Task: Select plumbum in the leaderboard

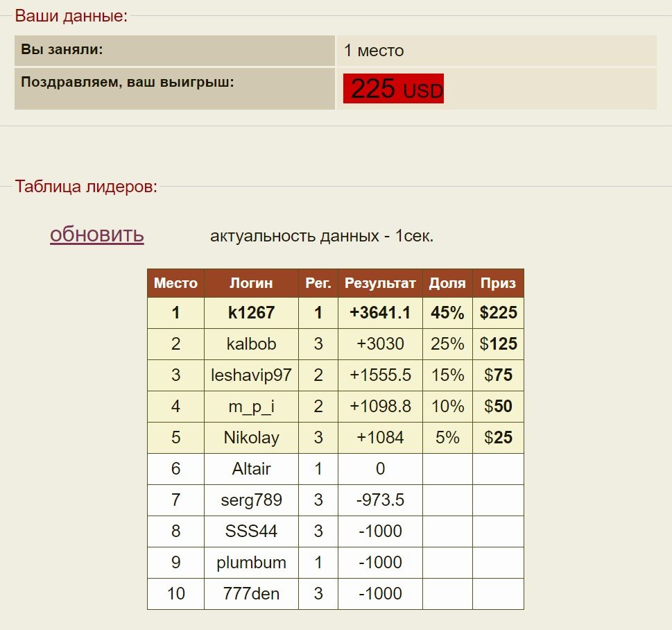Action: pyautogui.click(x=251, y=563)
